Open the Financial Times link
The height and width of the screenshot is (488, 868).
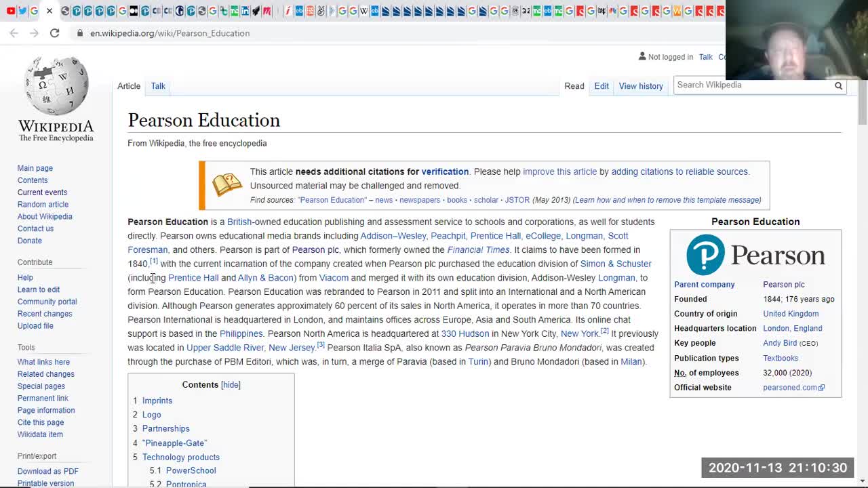(x=478, y=250)
